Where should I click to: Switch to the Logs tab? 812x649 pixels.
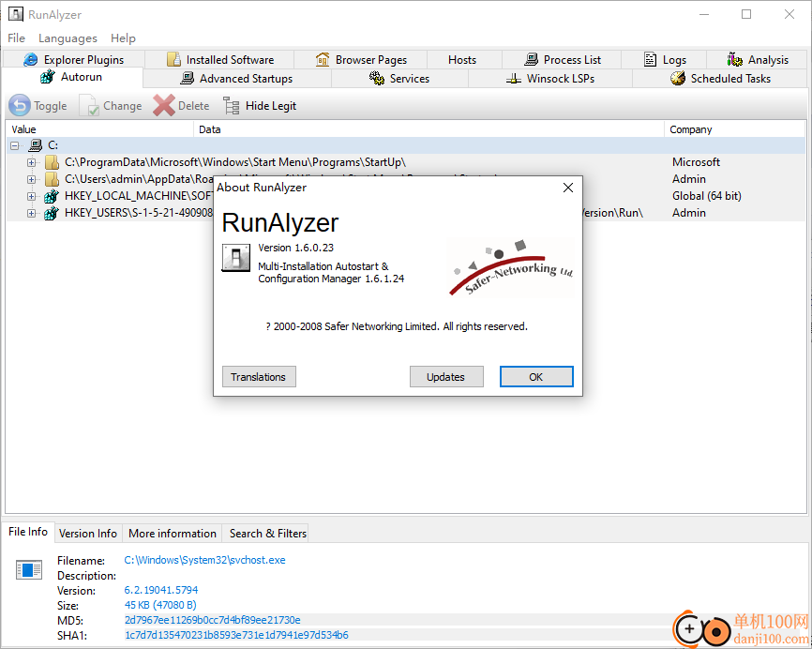pyautogui.click(x=665, y=60)
